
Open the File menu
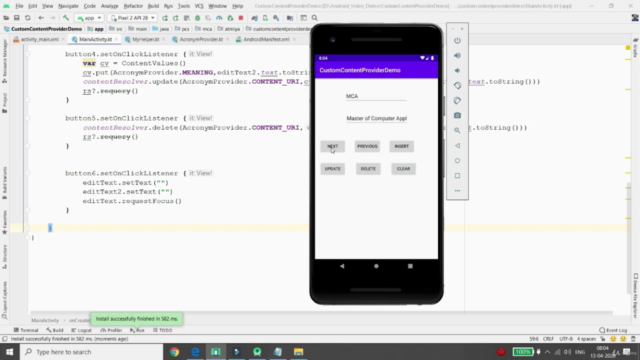pyautogui.click(x=19, y=6)
